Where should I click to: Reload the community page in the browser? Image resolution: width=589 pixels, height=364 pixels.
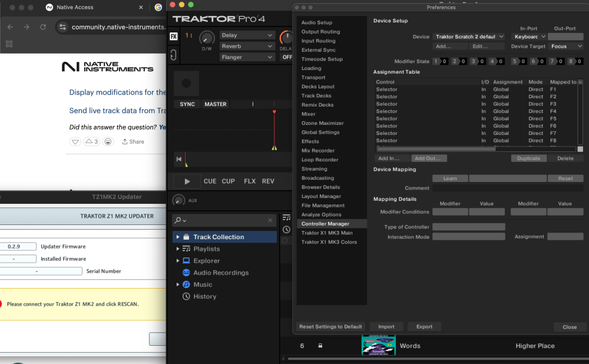pos(43,27)
